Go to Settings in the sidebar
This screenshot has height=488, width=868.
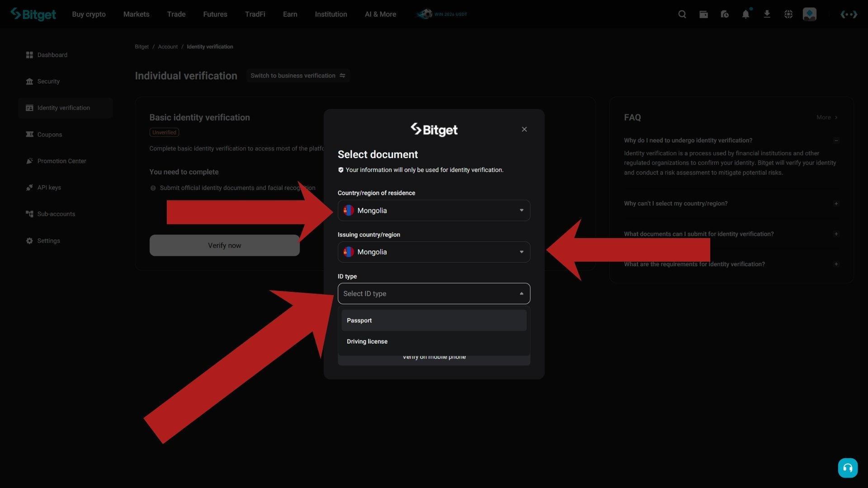click(48, 241)
